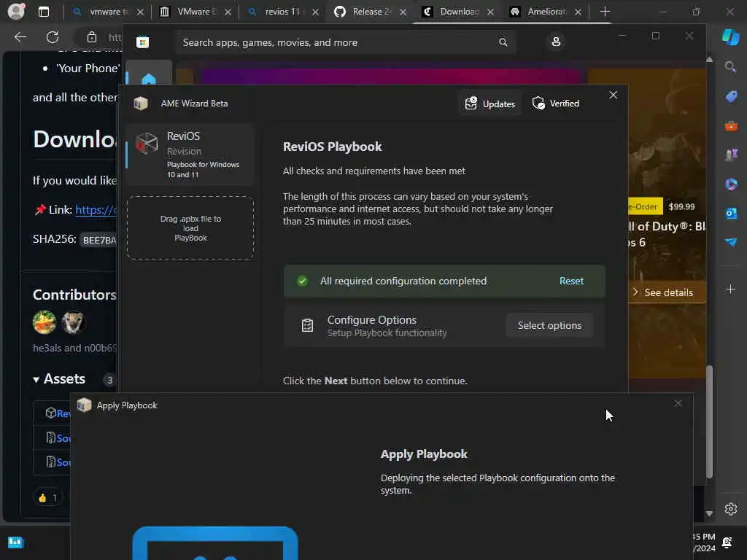
Task: Open the taskbar widgets icon
Action: coord(16,542)
